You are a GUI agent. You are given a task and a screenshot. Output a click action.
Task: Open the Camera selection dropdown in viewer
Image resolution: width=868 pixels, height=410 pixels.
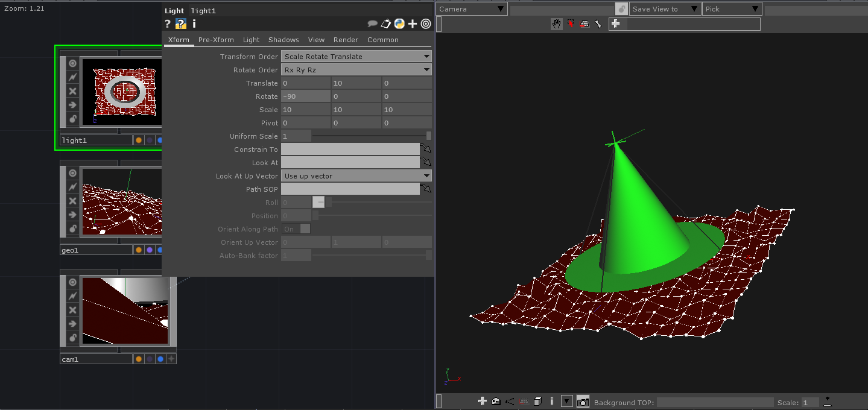point(472,9)
